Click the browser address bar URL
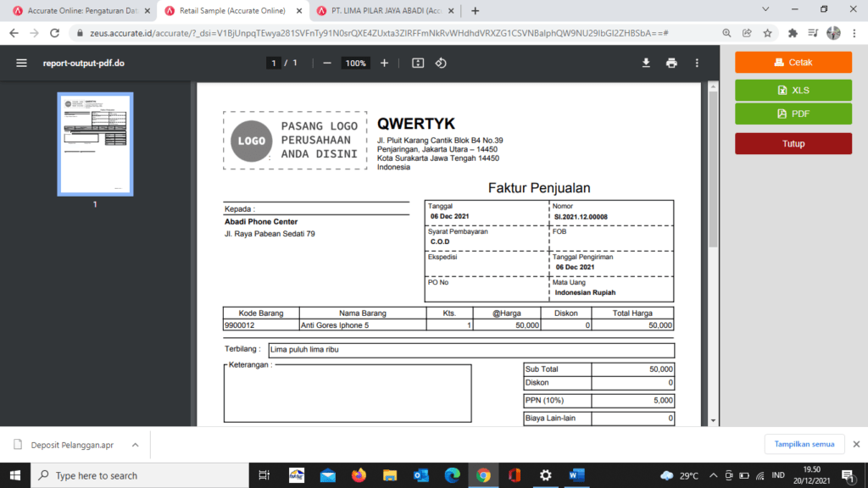Viewport: 868px width, 488px height. (x=379, y=33)
